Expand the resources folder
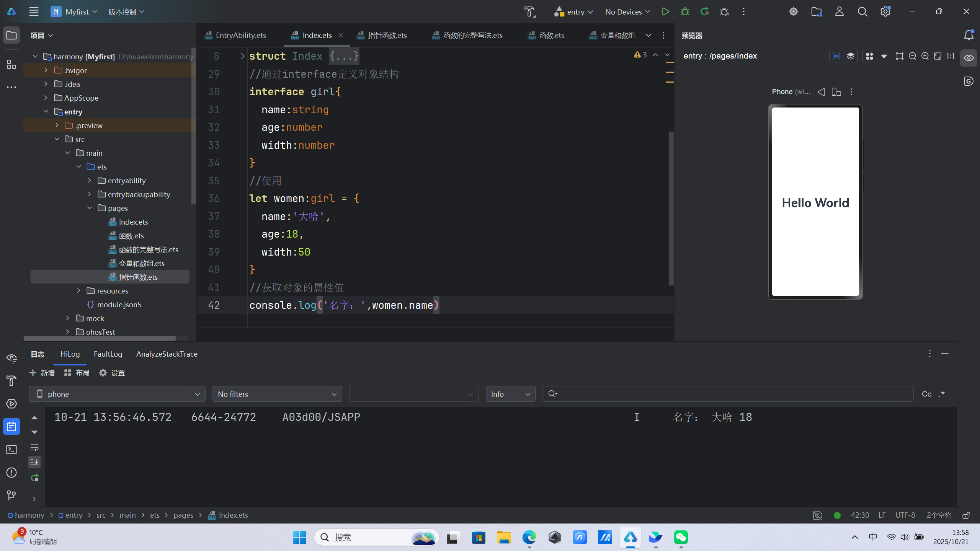980x551 pixels. click(x=79, y=291)
